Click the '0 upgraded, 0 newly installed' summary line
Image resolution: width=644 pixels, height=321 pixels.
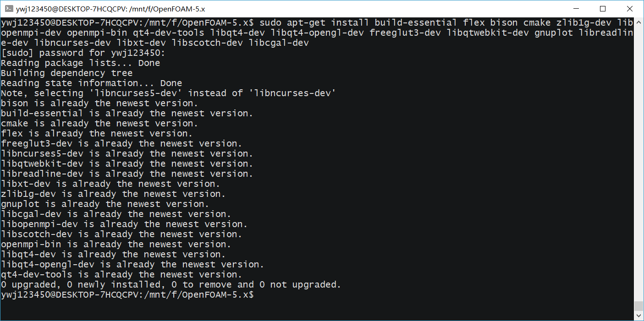tap(171, 285)
